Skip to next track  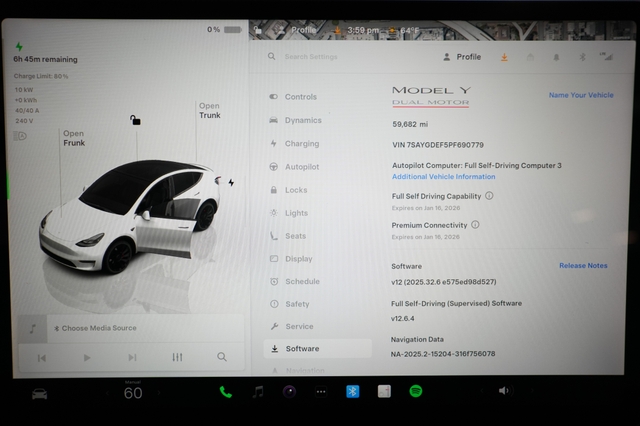(x=132, y=357)
